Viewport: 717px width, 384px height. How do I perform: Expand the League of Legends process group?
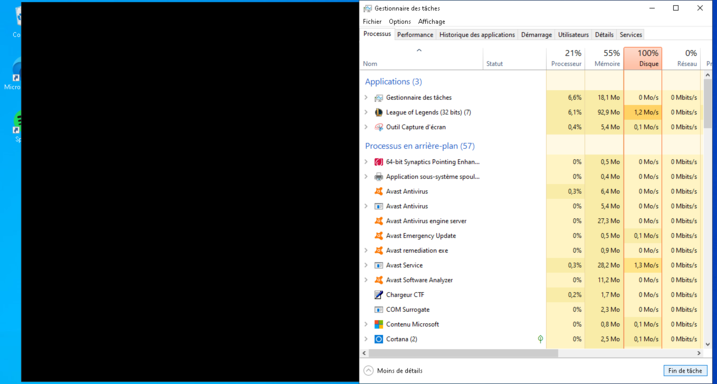click(366, 112)
